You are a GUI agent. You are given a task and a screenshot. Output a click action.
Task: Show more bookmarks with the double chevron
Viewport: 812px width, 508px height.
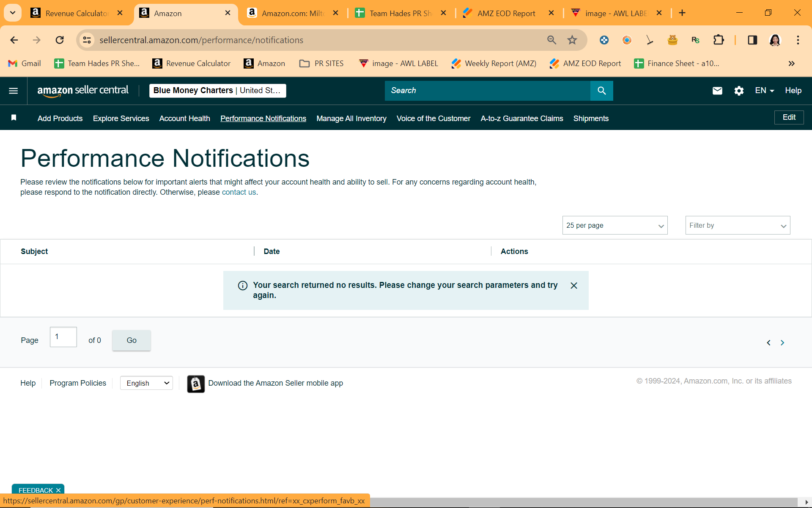(x=792, y=63)
